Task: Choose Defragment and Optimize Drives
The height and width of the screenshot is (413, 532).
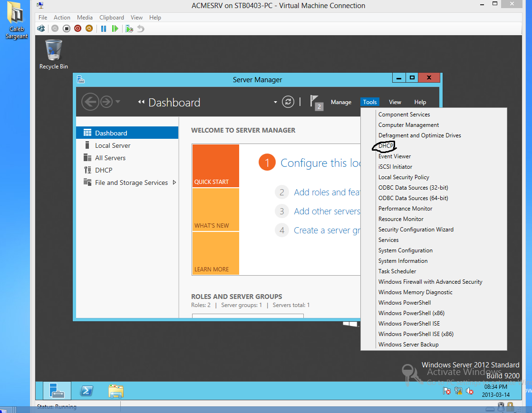Action: click(420, 135)
